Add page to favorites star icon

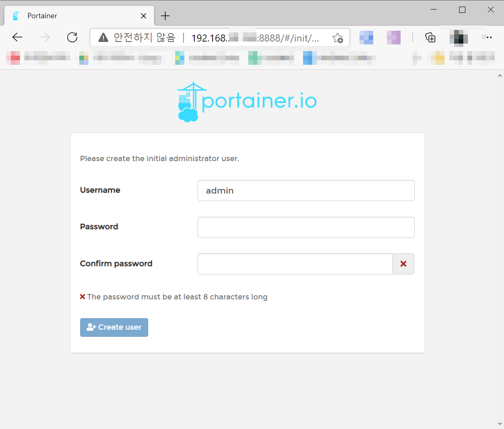pos(338,38)
